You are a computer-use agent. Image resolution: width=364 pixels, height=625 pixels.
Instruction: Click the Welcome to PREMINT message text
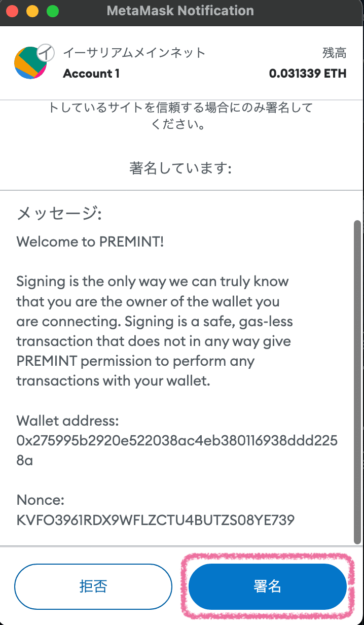90,242
